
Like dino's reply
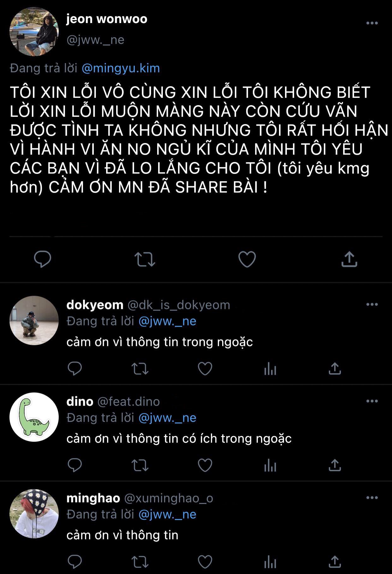coord(205,465)
